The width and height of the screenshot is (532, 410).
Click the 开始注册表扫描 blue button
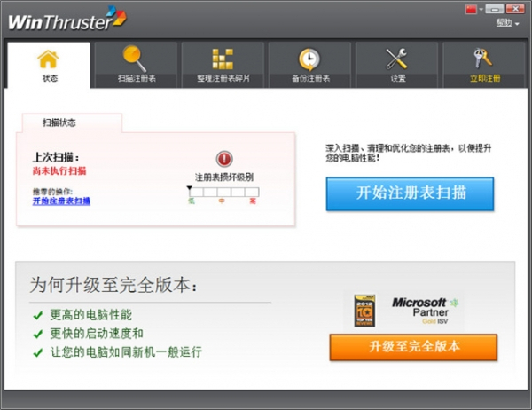click(409, 193)
